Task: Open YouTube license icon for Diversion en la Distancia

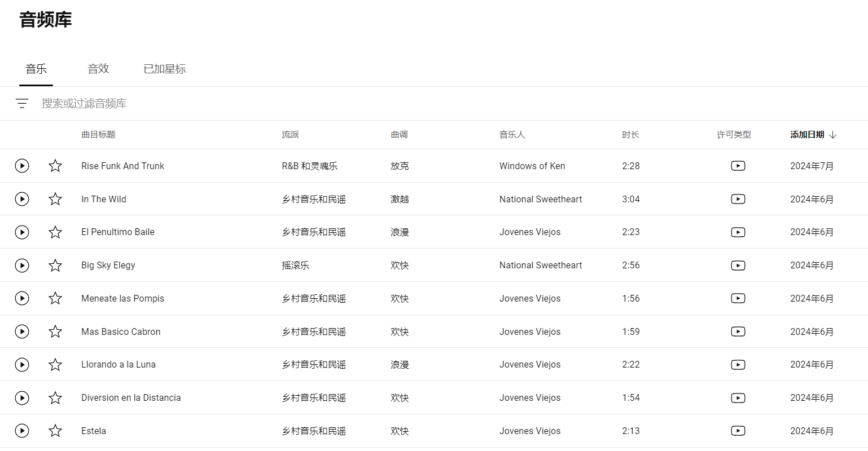Action: [738, 398]
